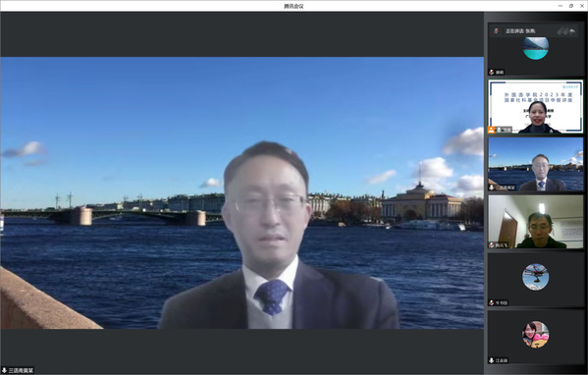This screenshot has height=375, width=588.
Task: Select the drone avatar participant
Action: click(x=536, y=277)
